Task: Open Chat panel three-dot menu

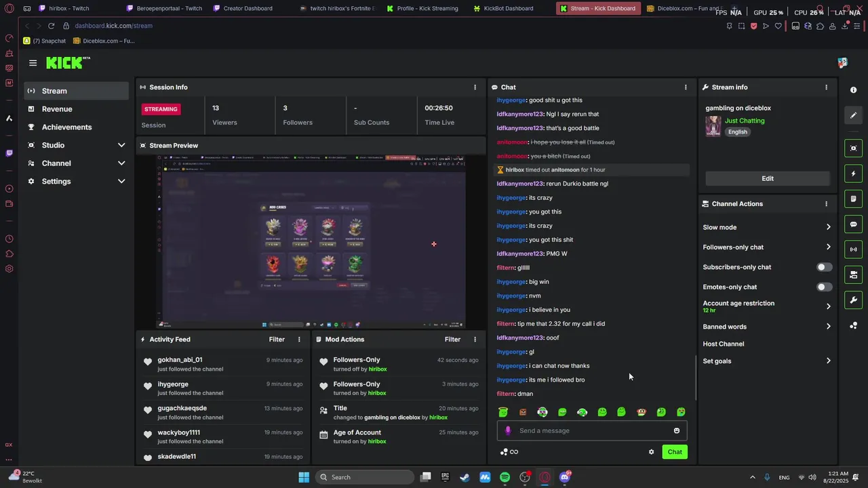Action: (x=686, y=87)
